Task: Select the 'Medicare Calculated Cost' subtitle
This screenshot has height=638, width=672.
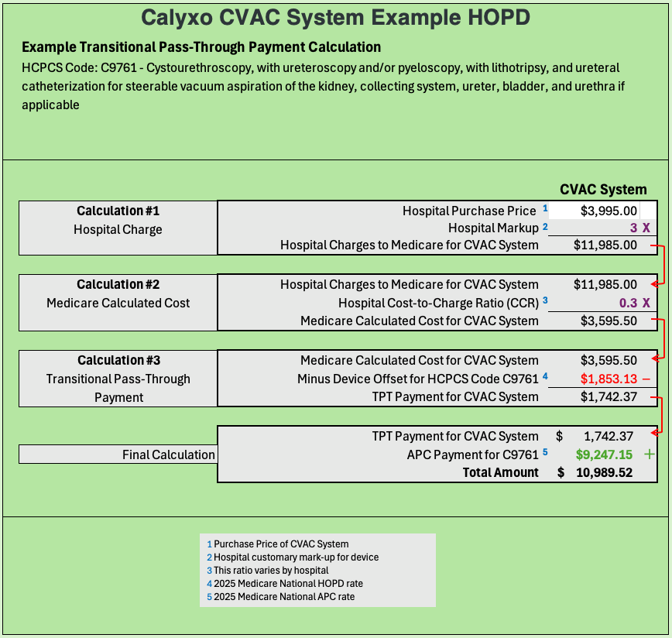Action: click(118, 304)
